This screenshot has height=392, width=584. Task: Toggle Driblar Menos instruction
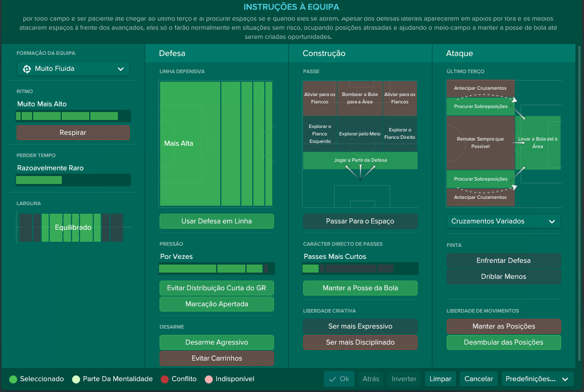tap(503, 277)
